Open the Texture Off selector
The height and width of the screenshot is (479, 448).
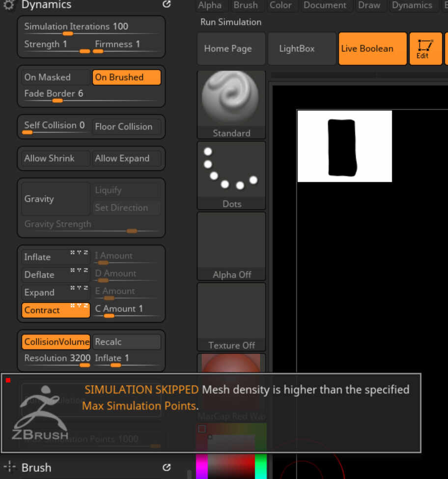point(231,317)
